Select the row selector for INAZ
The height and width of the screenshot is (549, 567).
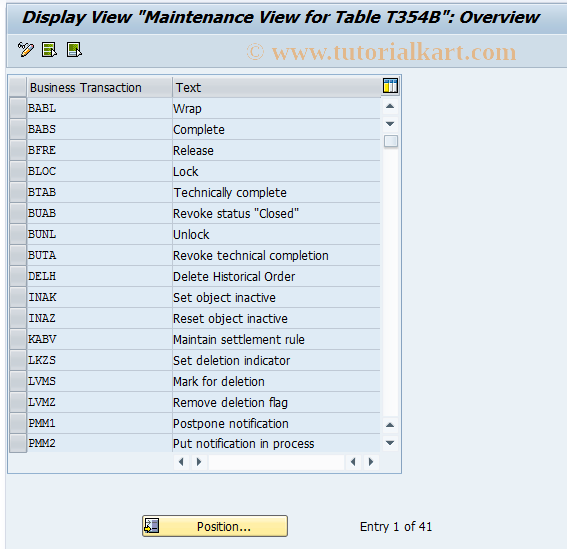coord(18,318)
